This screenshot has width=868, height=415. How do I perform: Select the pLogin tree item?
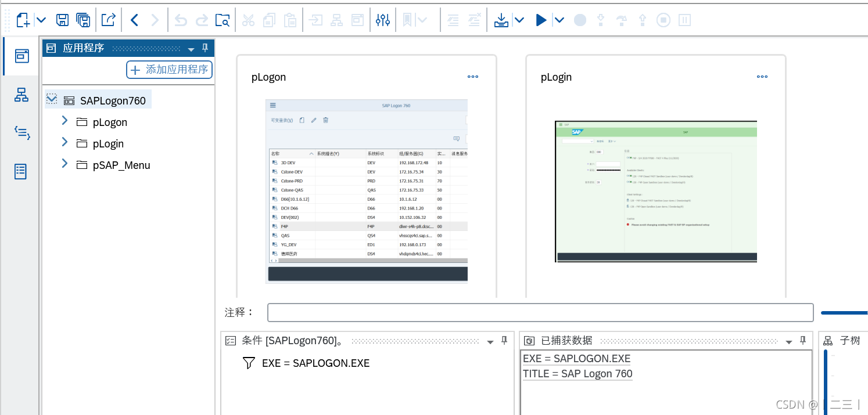pos(108,144)
